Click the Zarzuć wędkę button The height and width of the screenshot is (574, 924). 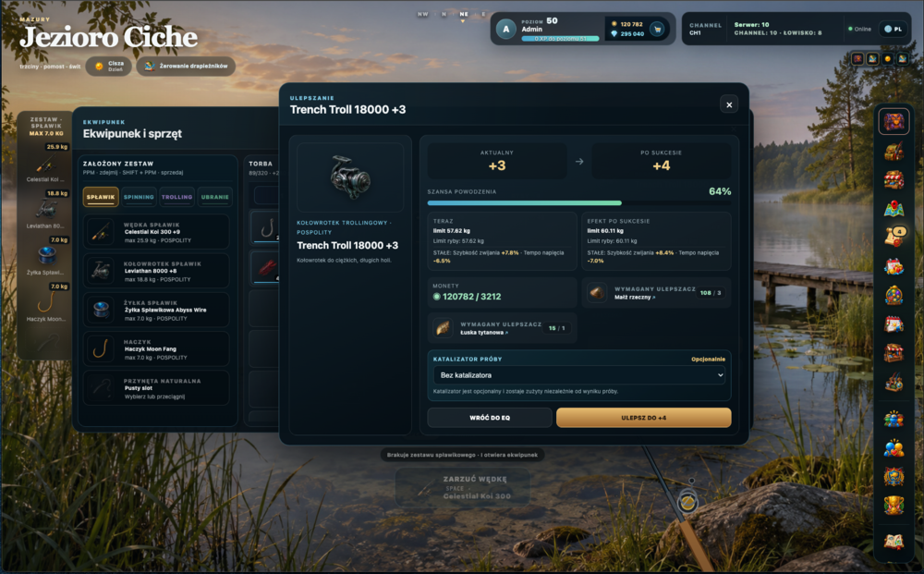[462, 487]
